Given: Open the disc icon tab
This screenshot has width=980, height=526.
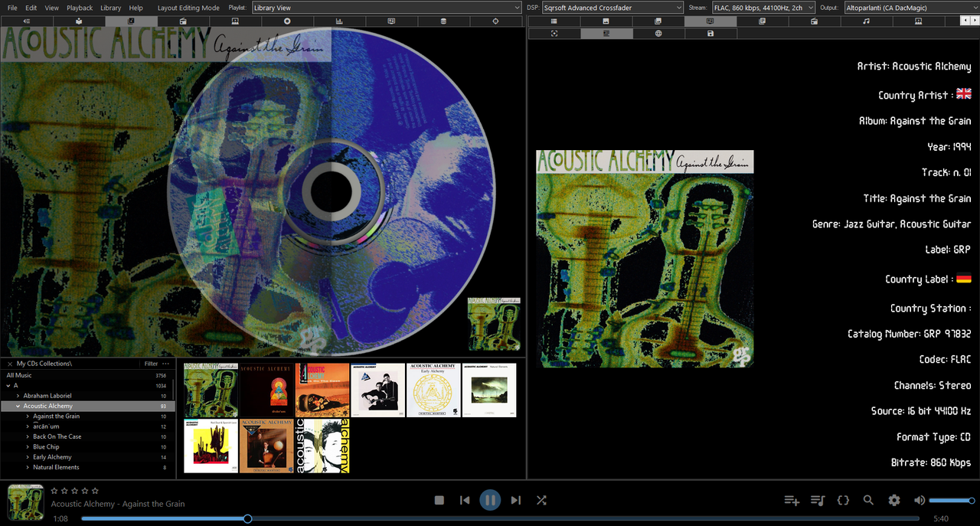Looking at the screenshot, I should 288,21.
